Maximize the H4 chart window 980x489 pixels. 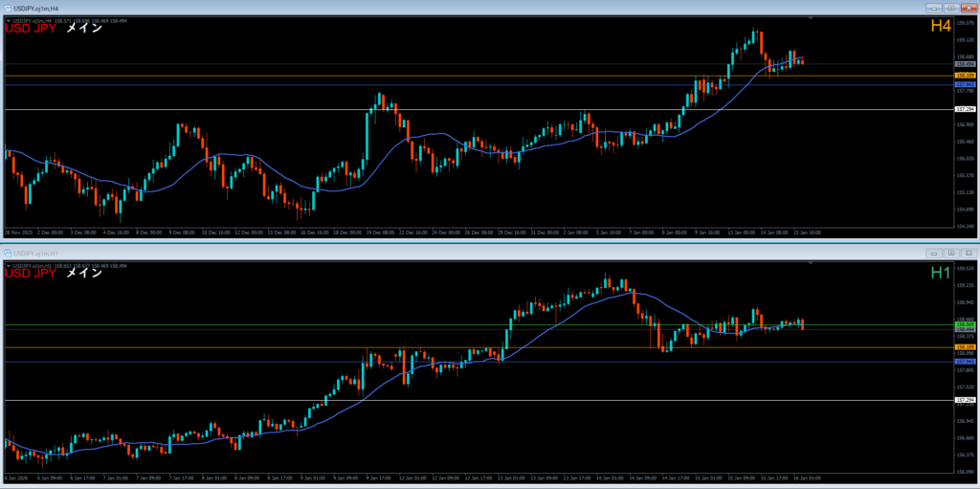(x=950, y=7)
